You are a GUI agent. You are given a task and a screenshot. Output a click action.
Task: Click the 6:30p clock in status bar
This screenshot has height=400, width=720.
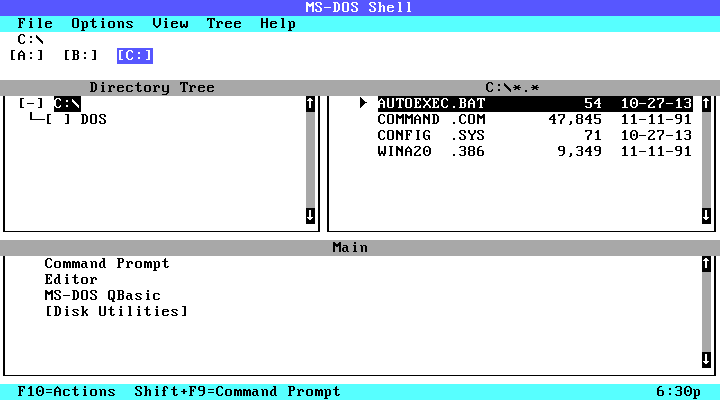[679, 392]
